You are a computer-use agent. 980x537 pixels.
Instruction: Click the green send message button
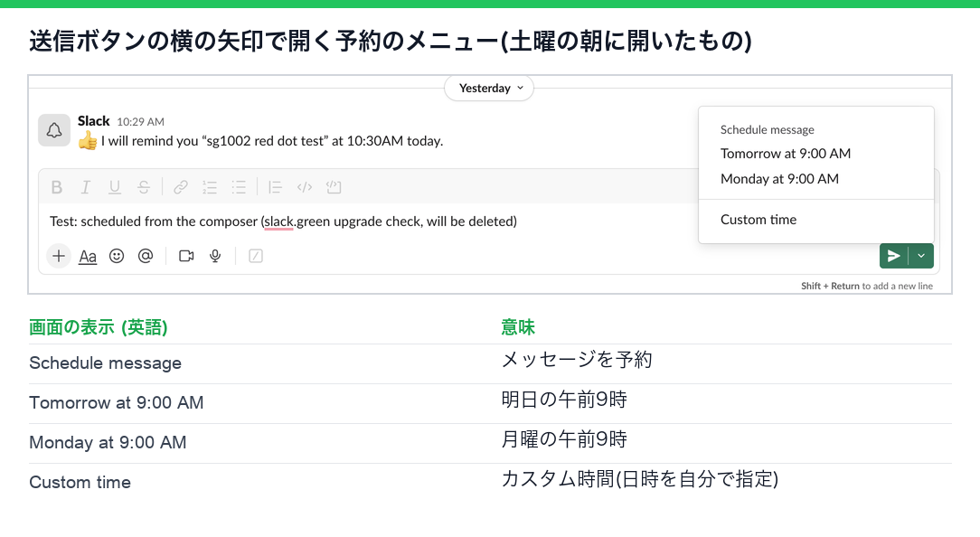pyautogui.click(x=894, y=256)
